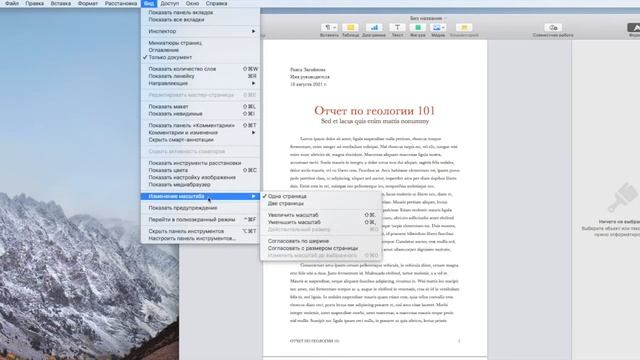Toggle 'Показать количество слов' menu item

coord(200,69)
